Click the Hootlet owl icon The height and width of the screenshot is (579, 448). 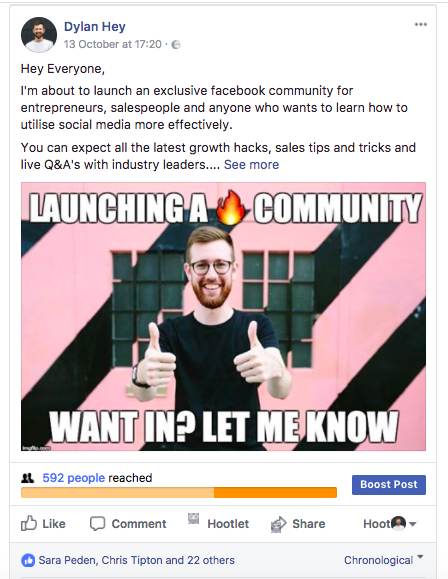pyautogui.click(x=193, y=518)
